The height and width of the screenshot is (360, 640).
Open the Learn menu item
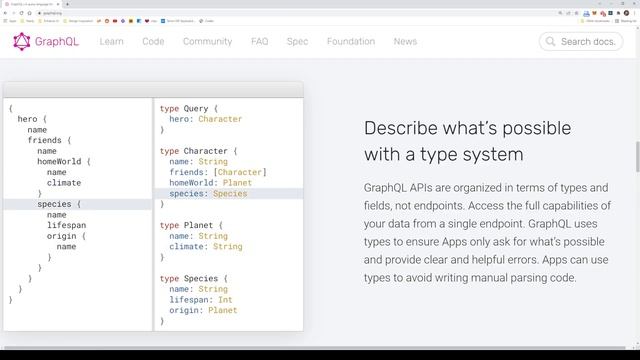point(111,42)
